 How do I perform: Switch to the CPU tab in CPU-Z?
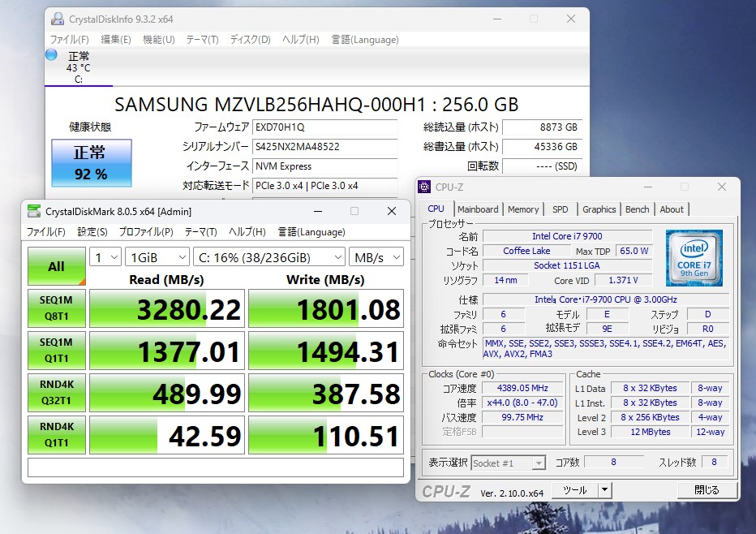coord(436,209)
